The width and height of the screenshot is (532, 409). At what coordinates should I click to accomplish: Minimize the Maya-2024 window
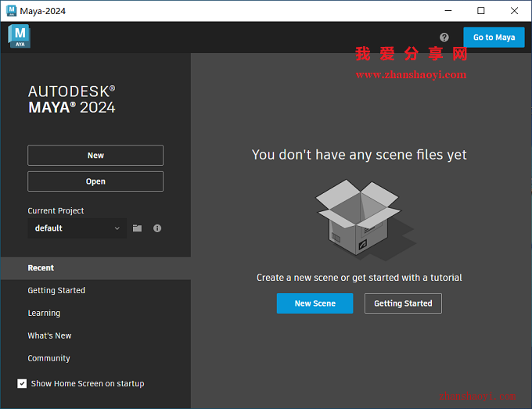(448, 11)
